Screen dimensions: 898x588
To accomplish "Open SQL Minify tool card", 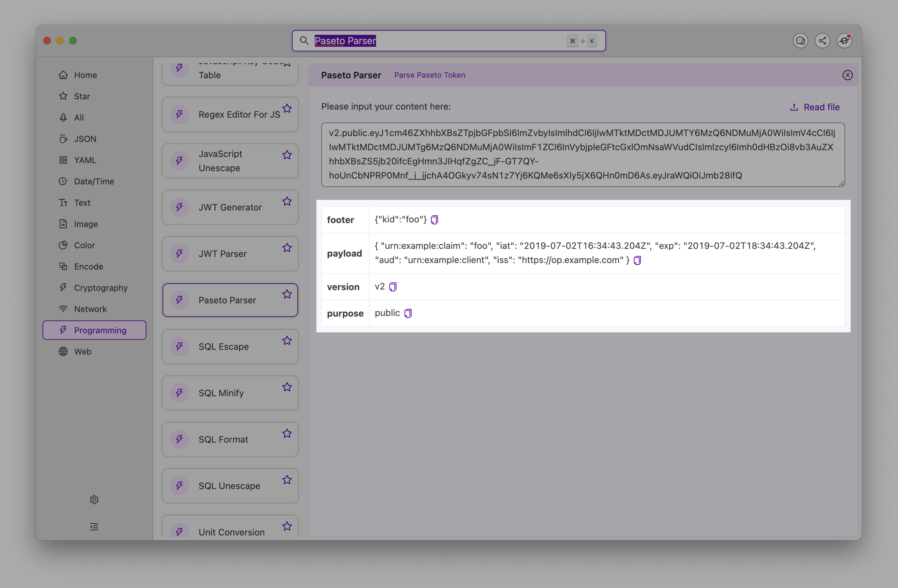I will [x=230, y=393].
